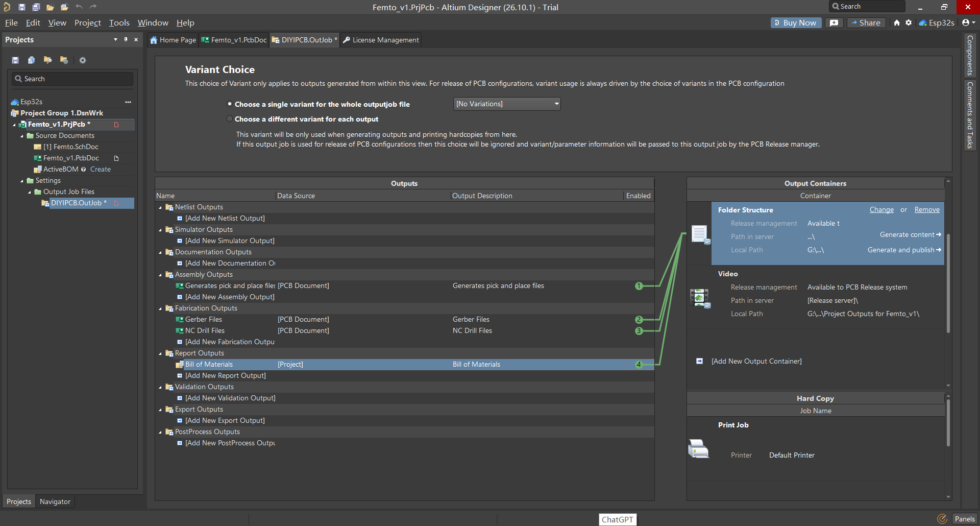Open the Project menu
This screenshot has height=526, width=980.
click(87, 23)
